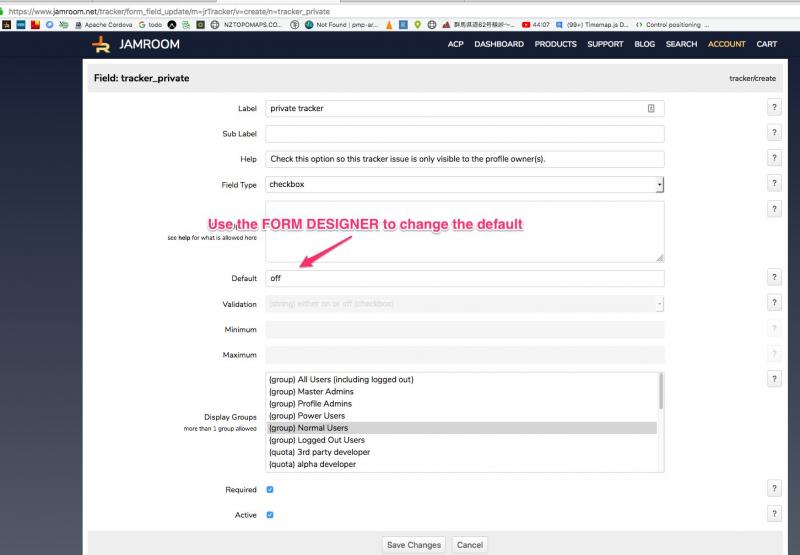Click the black circle 'A' bookmark icon

click(x=172, y=24)
